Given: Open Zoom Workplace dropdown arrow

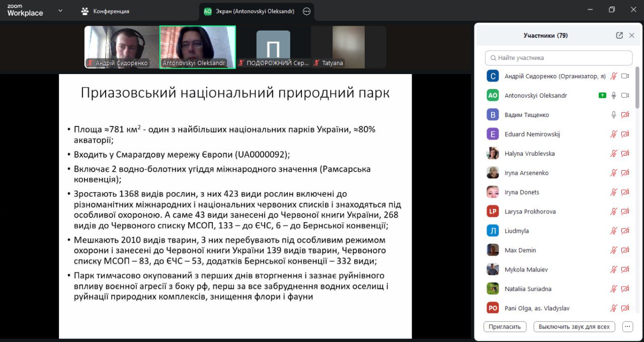Looking at the screenshot, I should tap(60, 10).
